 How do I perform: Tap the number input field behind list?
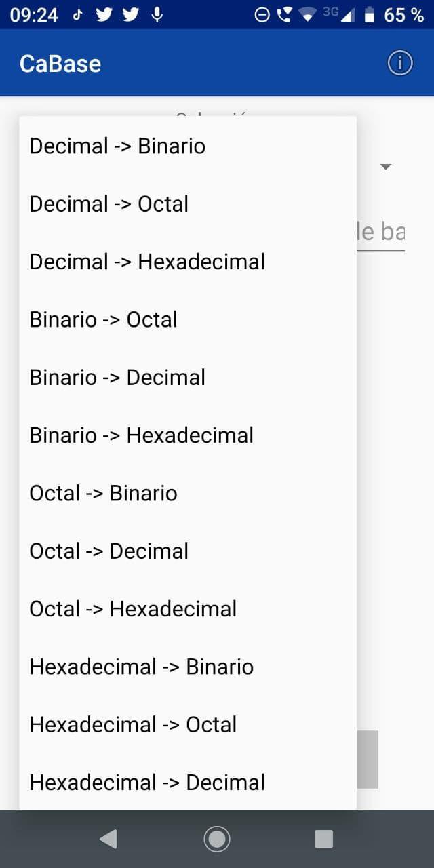[x=381, y=233]
